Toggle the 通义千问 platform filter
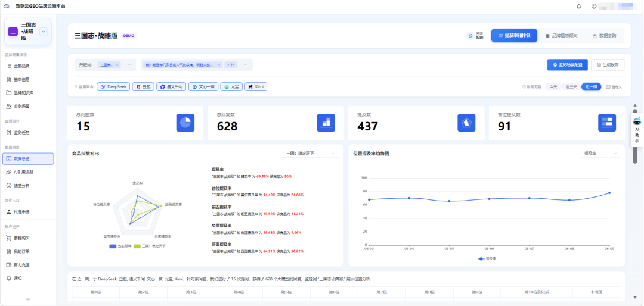The width and height of the screenshot is (644, 306). [x=171, y=86]
